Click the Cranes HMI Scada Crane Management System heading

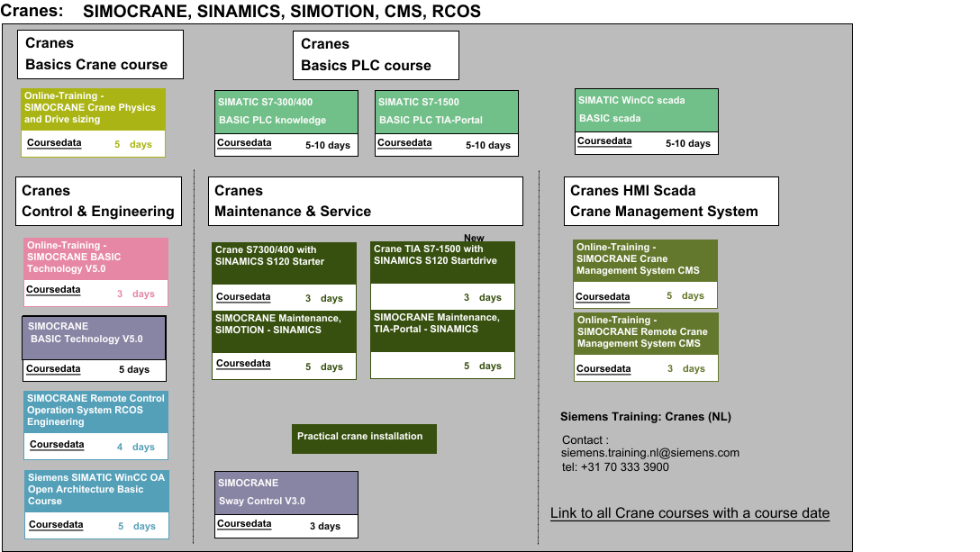671,202
